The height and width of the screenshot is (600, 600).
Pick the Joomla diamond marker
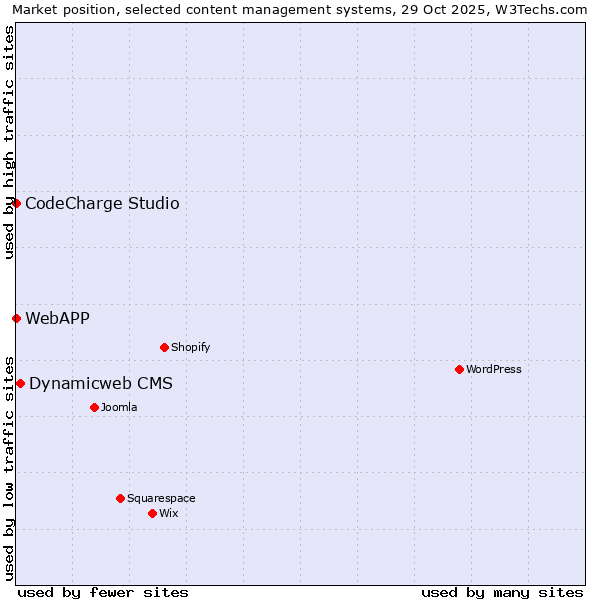[x=94, y=407]
